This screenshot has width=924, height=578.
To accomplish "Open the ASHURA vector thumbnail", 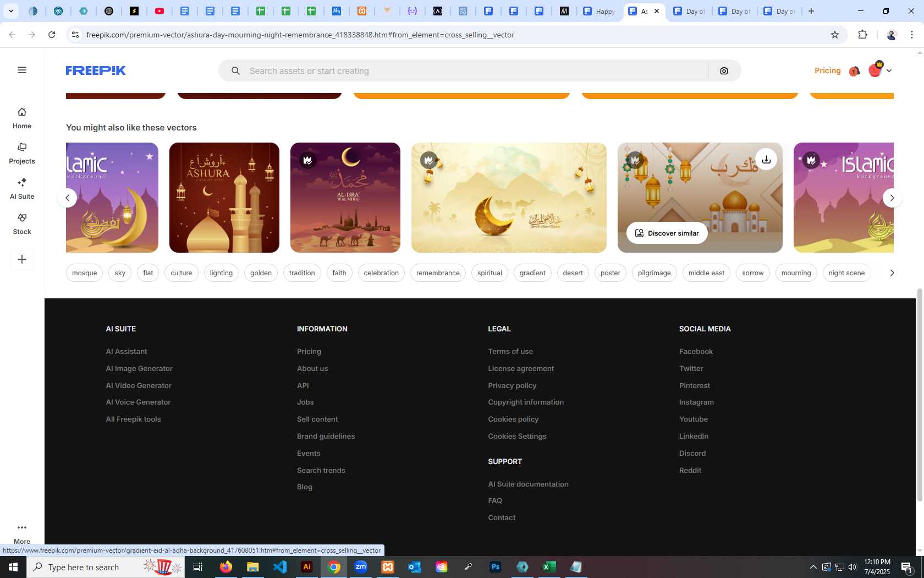I will [x=224, y=198].
